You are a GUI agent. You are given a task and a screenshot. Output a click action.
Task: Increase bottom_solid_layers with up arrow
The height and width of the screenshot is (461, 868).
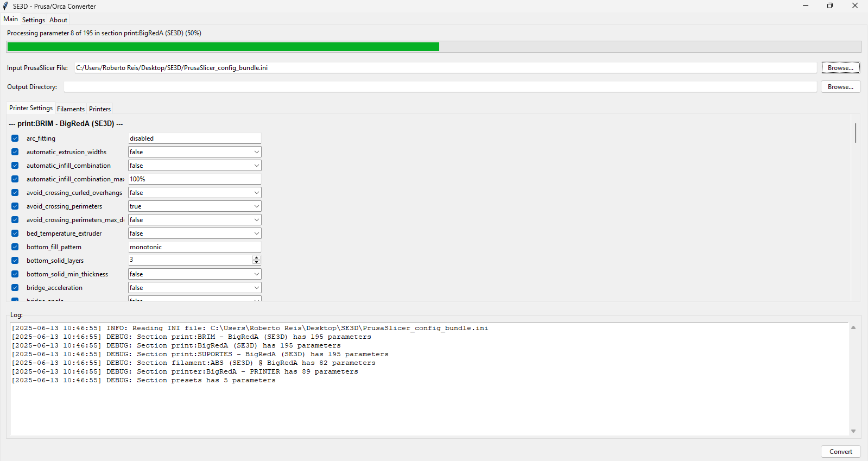coord(256,258)
